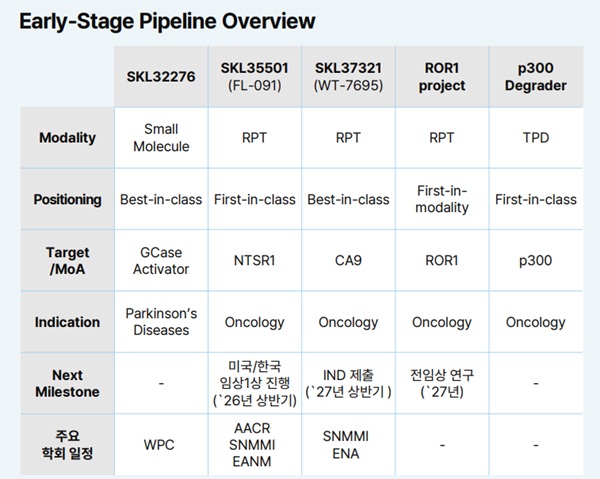Select the SKL35501 (FL-091) column header
Viewport: 600px width, 479px height.
click(x=254, y=76)
